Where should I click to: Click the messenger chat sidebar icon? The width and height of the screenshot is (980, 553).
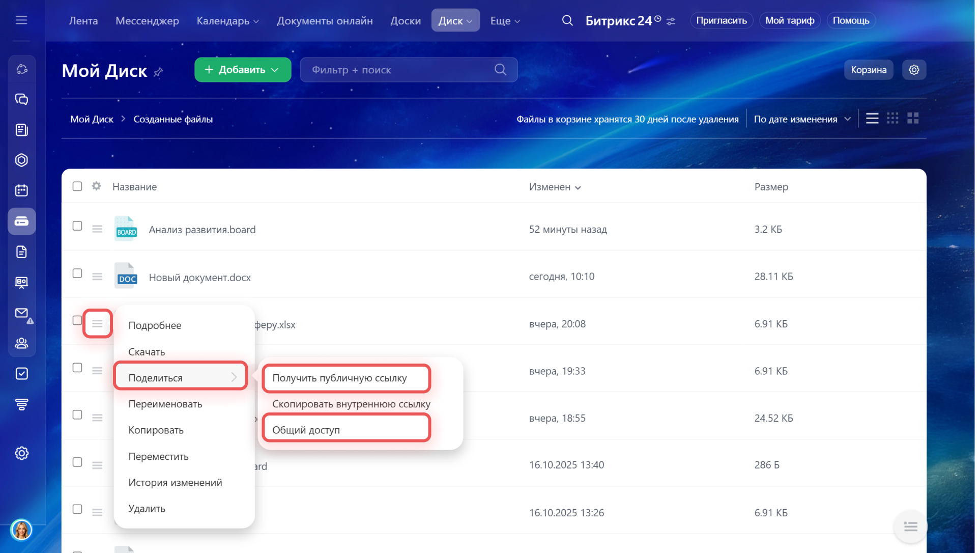(x=21, y=99)
